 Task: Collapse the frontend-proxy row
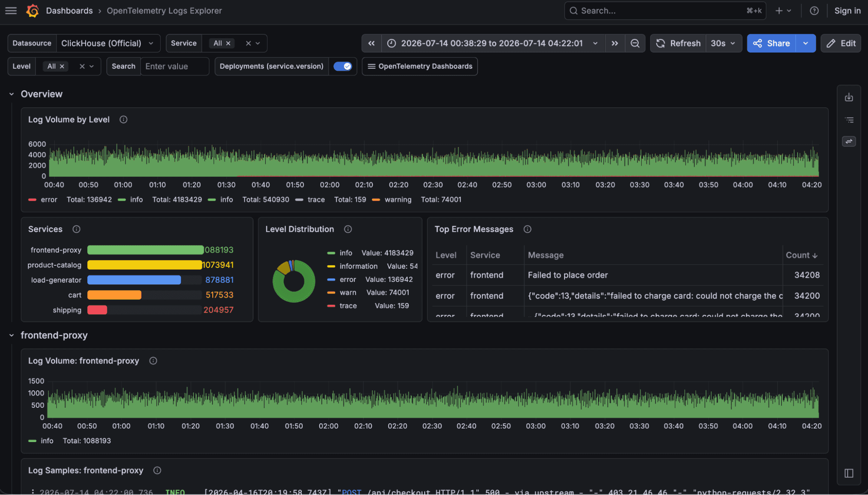point(12,335)
